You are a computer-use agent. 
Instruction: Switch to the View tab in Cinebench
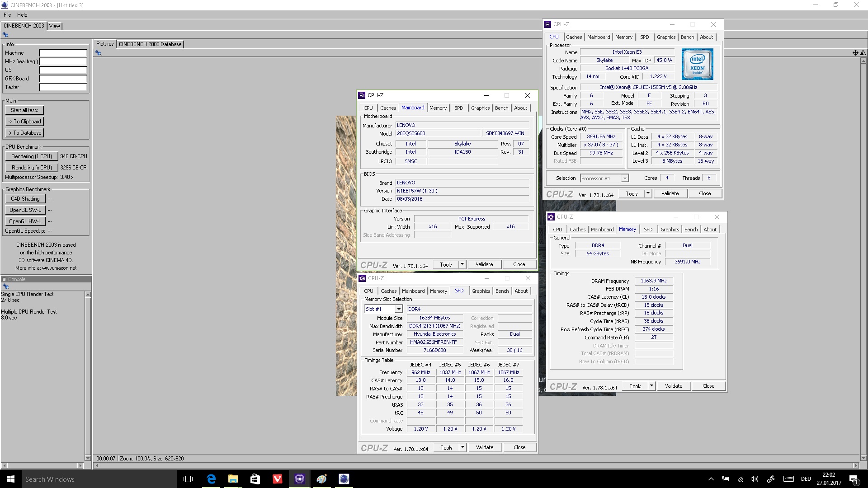click(x=54, y=26)
